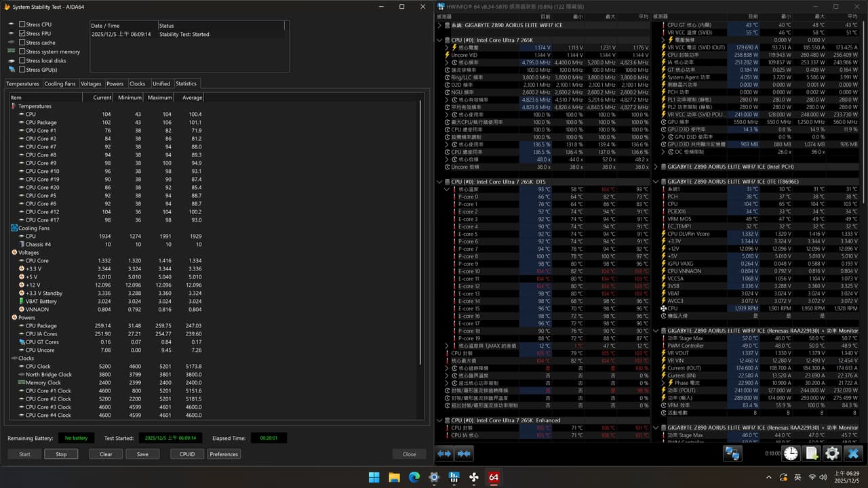Enable Stress GPU(s) checkbox
Viewport: 868px width, 488px height.
point(22,70)
